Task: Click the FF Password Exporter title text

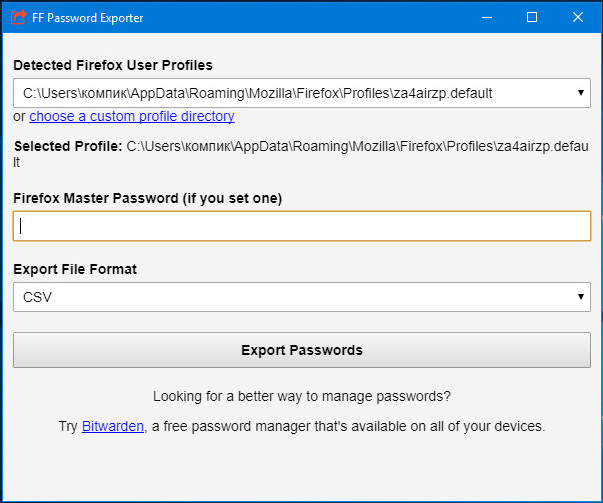Action: (88, 18)
